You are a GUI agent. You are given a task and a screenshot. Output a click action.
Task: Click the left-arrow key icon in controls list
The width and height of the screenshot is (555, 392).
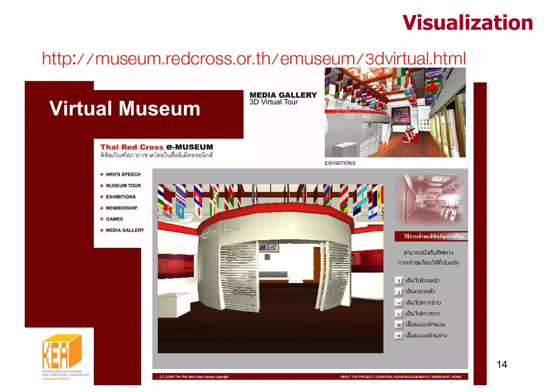coord(399,314)
